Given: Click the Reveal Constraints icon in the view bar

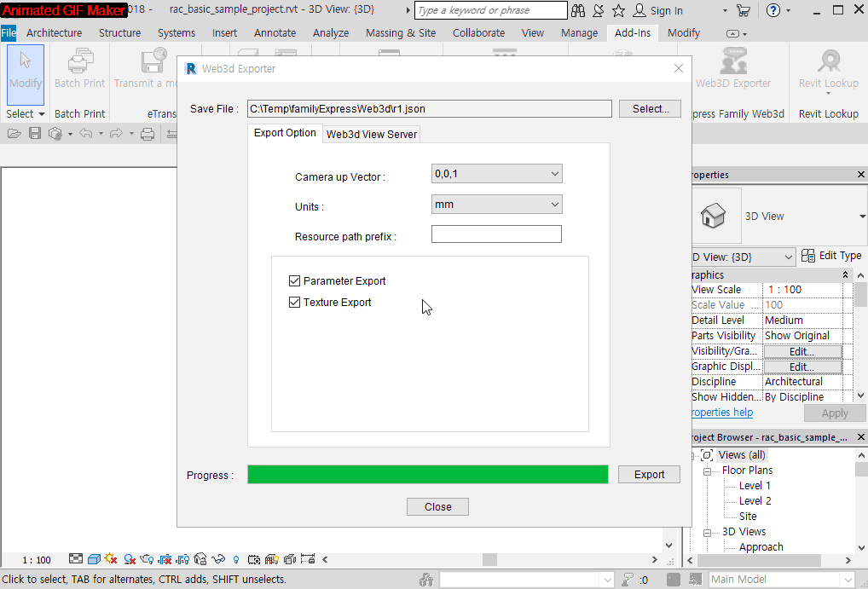Looking at the screenshot, I should 308,559.
